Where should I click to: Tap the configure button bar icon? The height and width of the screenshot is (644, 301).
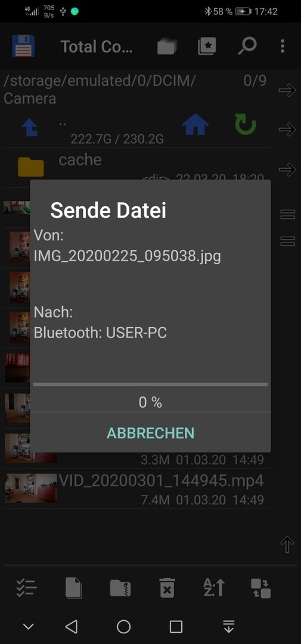(260, 588)
